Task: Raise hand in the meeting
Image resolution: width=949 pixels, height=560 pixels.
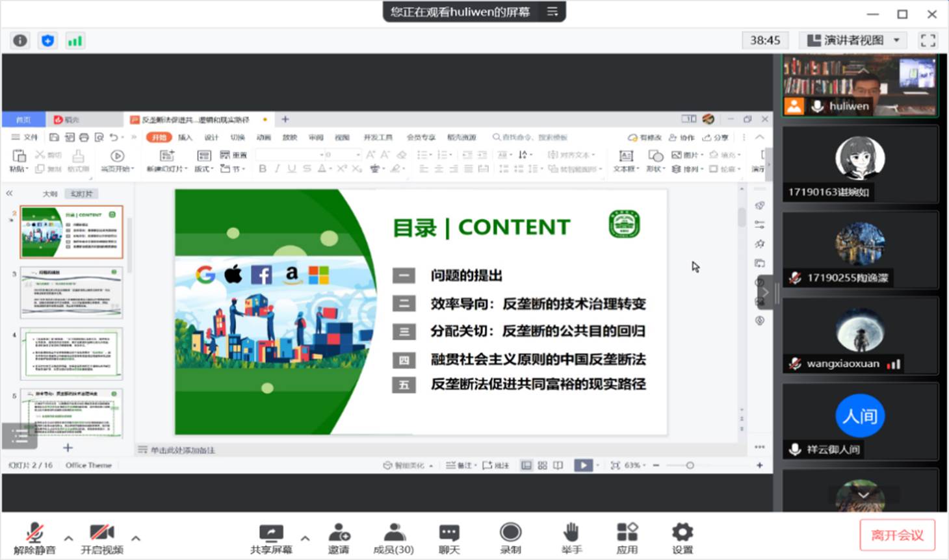Action: pos(571,538)
